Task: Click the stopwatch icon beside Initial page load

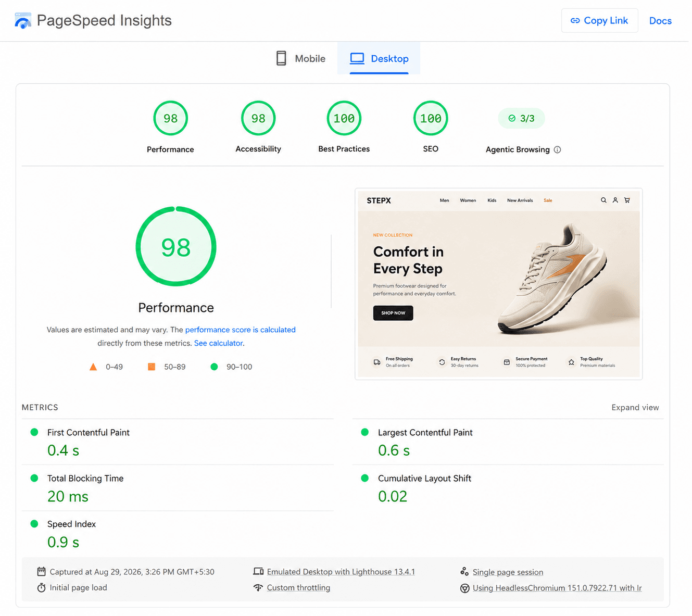Action: [x=41, y=587]
